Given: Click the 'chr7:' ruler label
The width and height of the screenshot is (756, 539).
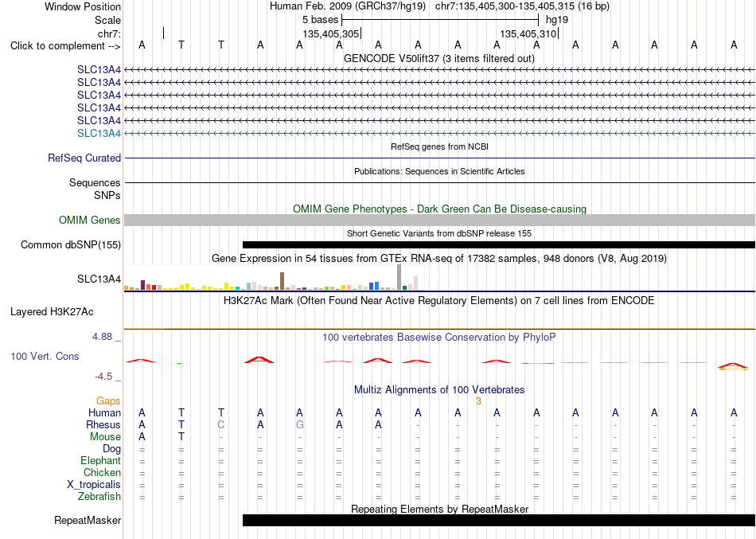Looking at the screenshot, I should 109,33.
